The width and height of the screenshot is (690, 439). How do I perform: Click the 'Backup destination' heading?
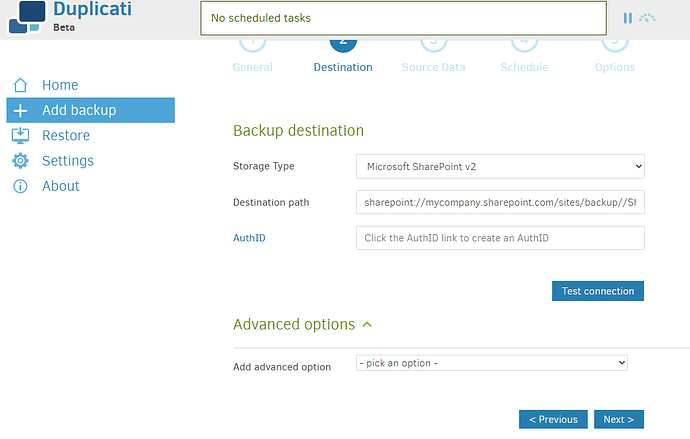[x=298, y=131]
